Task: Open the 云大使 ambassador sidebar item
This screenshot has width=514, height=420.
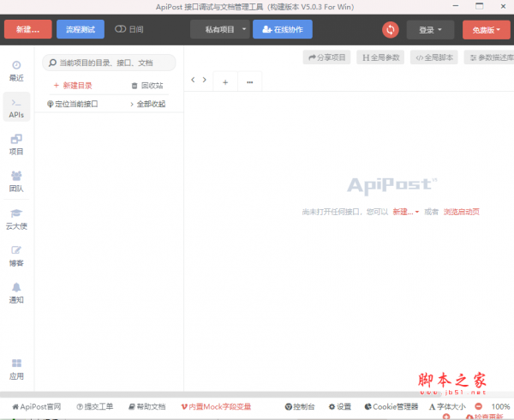Action: 16,219
